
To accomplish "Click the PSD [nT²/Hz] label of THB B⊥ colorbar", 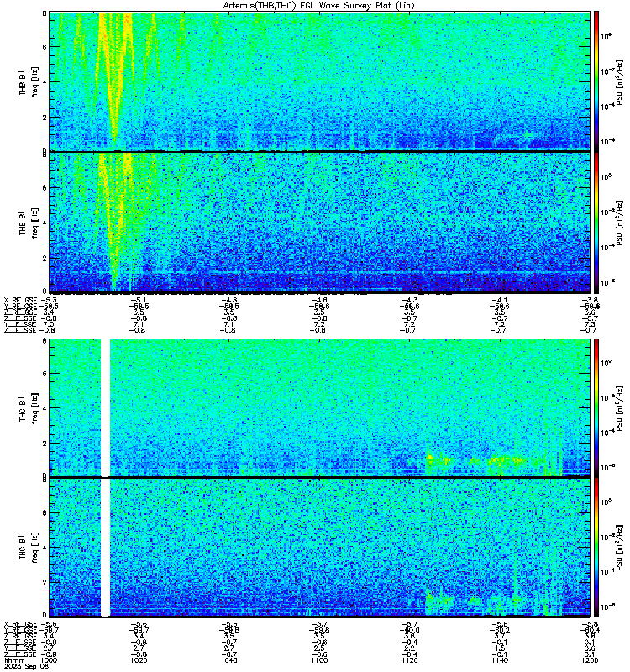I will pyautogui.click(x=619, y=82).
